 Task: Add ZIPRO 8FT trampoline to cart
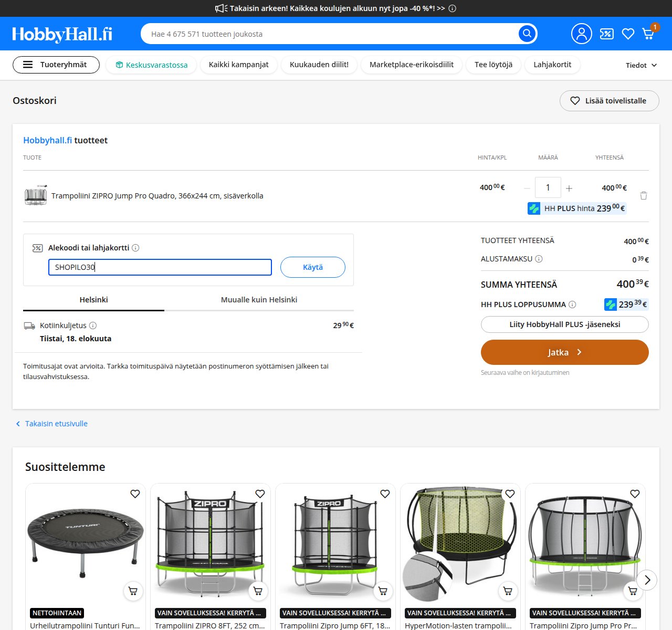(258, 591)
